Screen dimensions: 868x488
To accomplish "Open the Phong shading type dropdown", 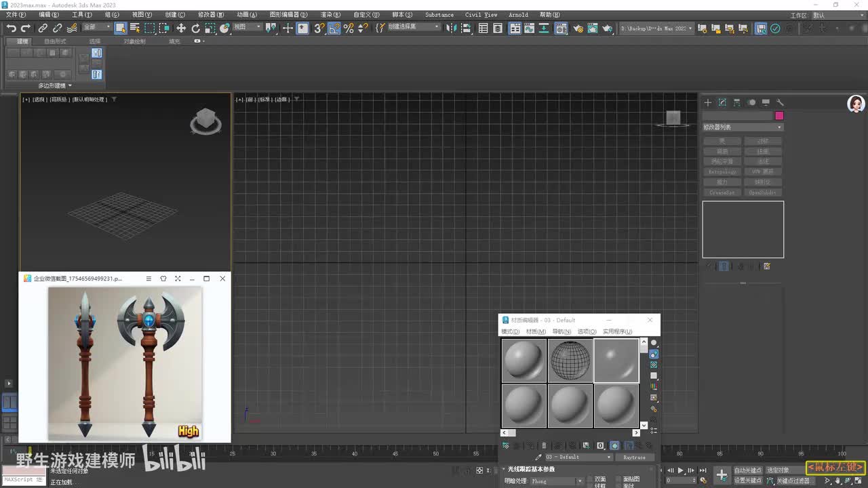I will click(556, 481).
